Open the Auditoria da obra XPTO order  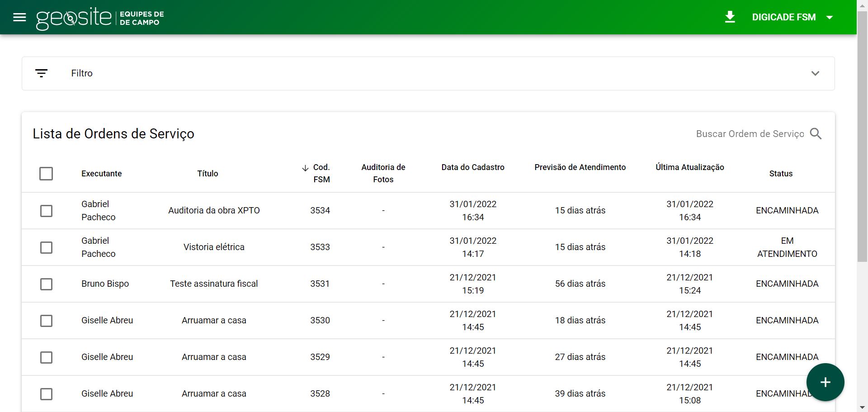(214, 210)
